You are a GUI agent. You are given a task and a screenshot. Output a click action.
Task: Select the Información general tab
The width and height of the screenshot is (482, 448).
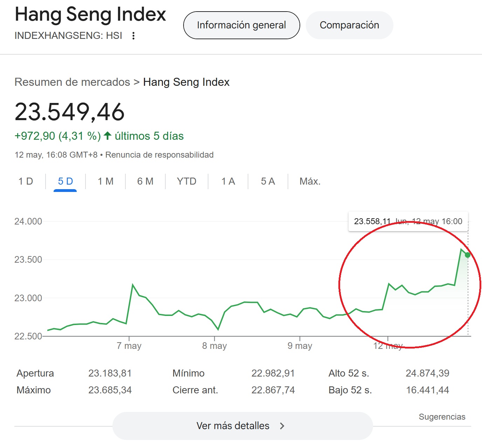tap(241, 25)
